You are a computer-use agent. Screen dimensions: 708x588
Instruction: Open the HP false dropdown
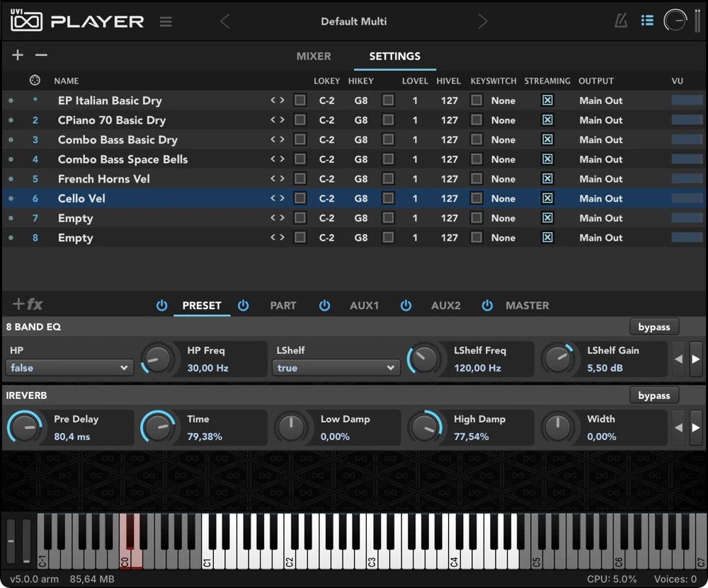coord(69,368)
